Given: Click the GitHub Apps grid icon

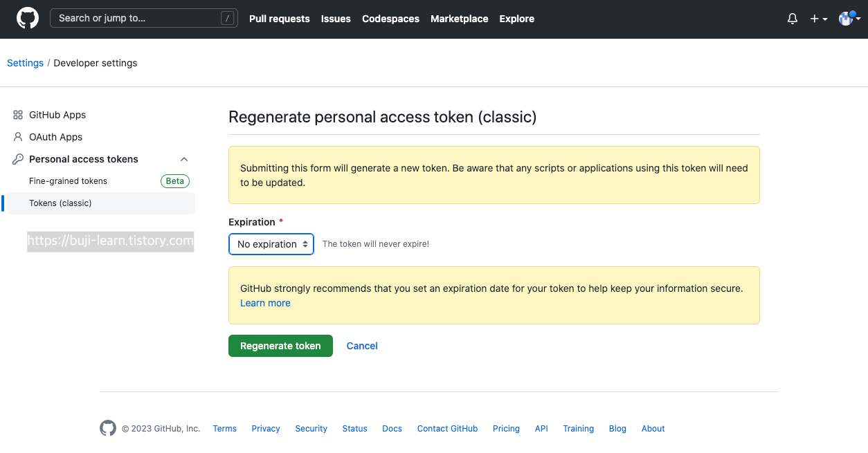Looking at the screenshot, I should coord(18,115).
